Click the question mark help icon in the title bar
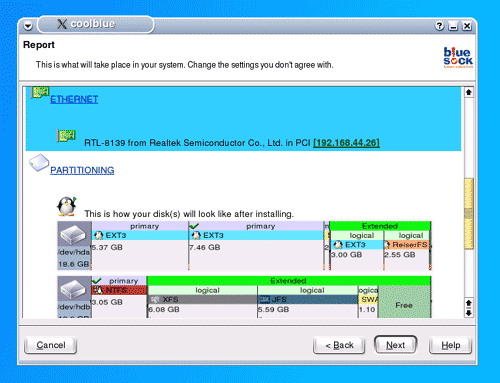Image resolution: width=500 pixels, height=383 pixels. [439, 26]
